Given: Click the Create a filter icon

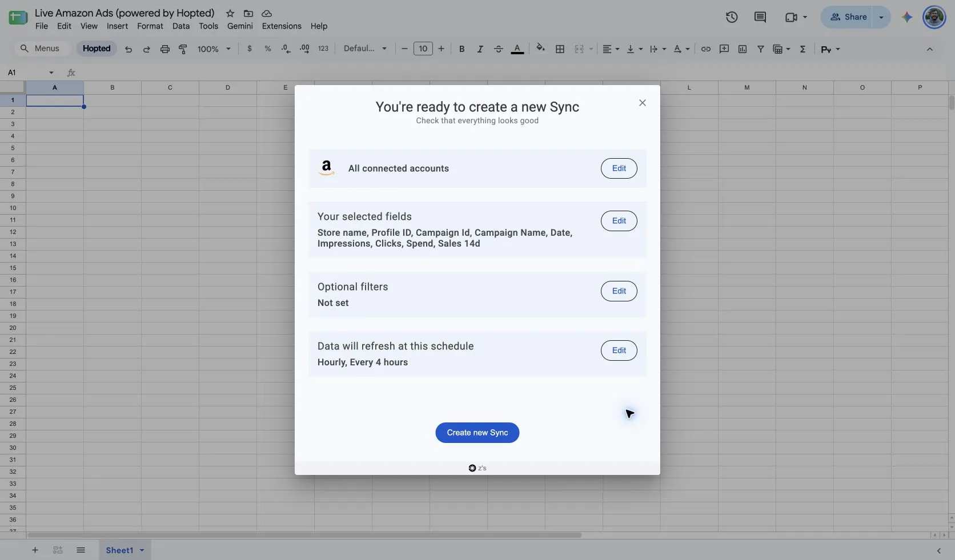Looking at the screenshot, I should tap(760, 49).
